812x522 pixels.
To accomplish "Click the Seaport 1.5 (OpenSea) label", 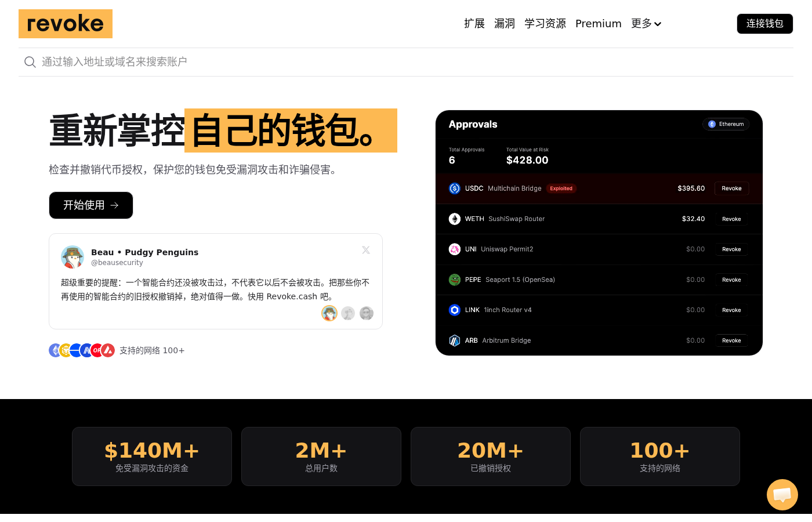I will click(520, 280).
